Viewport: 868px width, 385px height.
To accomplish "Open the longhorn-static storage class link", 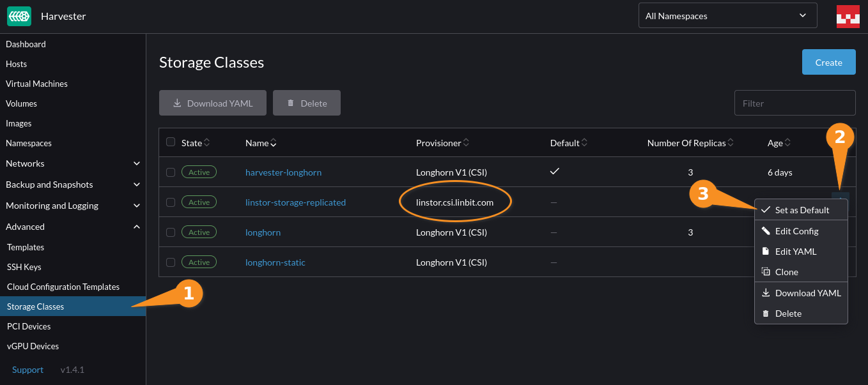I will click(275, 262).
